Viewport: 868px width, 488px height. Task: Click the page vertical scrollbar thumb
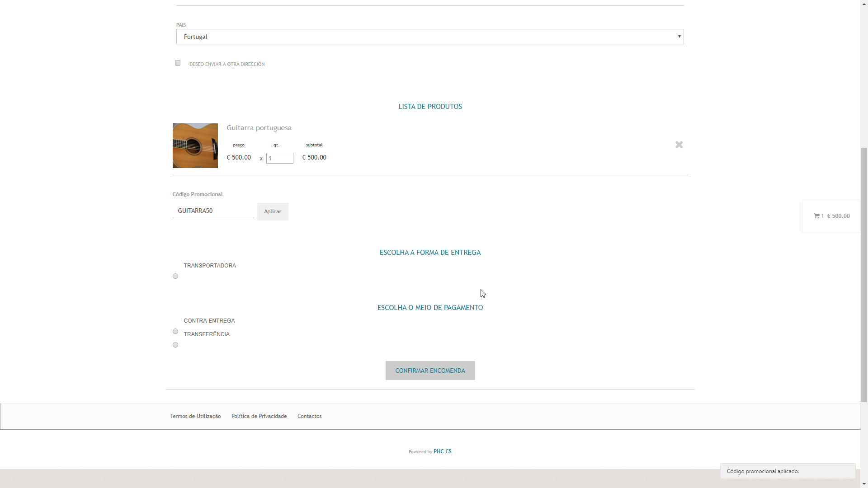click(864, 274)
